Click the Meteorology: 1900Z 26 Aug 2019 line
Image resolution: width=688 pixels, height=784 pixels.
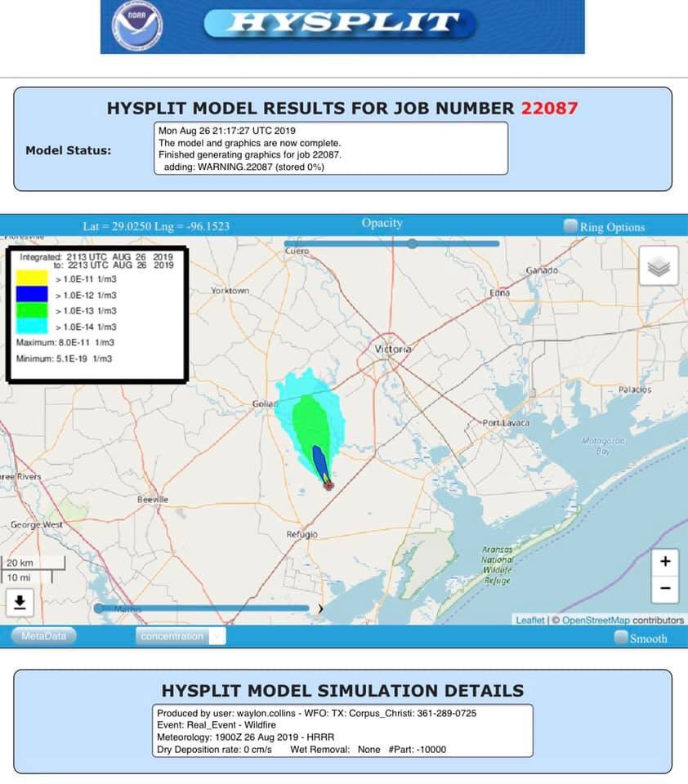click(x=245, y=737)
